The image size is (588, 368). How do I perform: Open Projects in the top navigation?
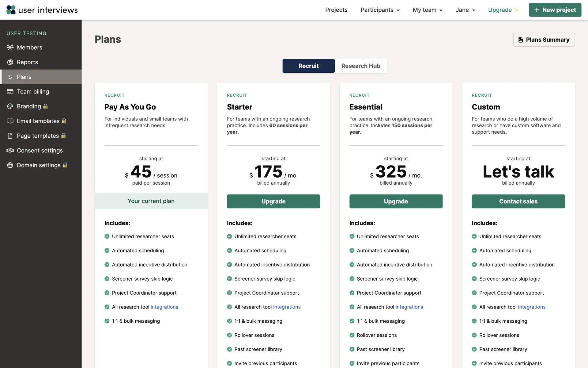point(336,10)
